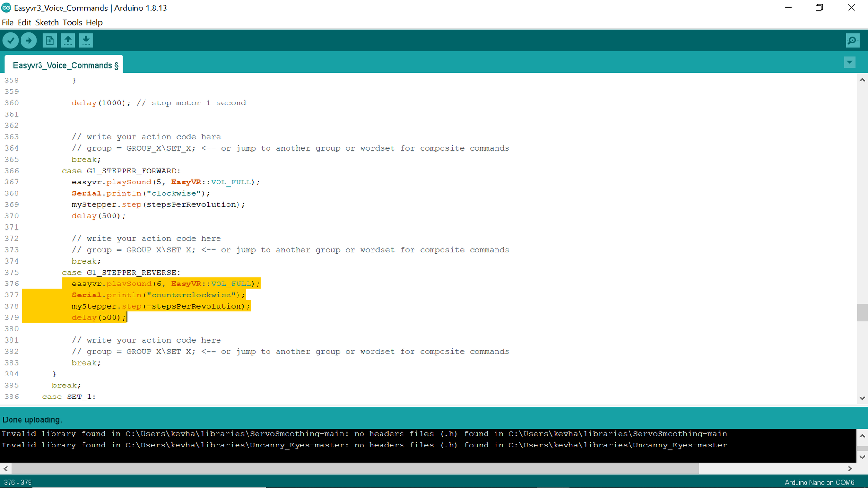Click the Arduino logo in the title bar
Viewport: 868px width, 488px height.
5,8
